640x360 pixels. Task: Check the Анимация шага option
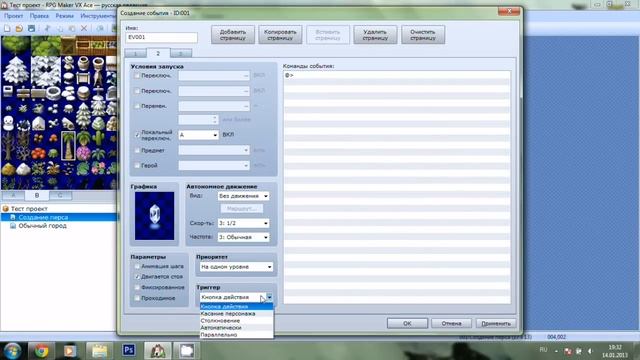(137, 266)
